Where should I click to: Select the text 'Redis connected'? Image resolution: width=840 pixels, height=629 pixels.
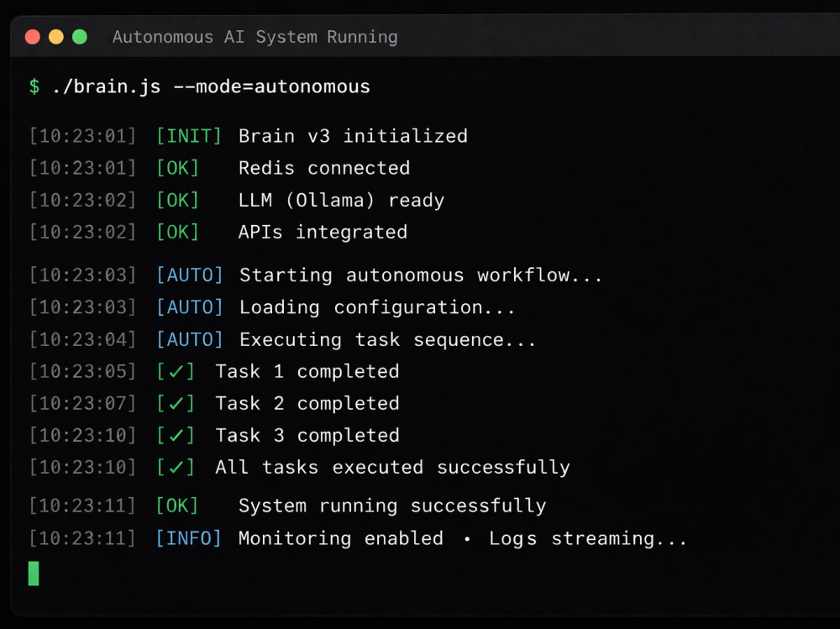click(324, 168)
